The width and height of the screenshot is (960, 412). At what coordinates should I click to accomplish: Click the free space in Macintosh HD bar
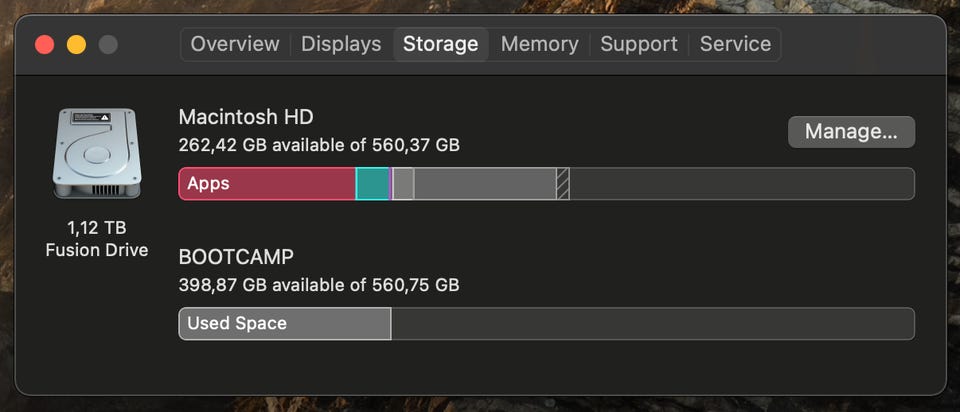(x=740, y=184)
